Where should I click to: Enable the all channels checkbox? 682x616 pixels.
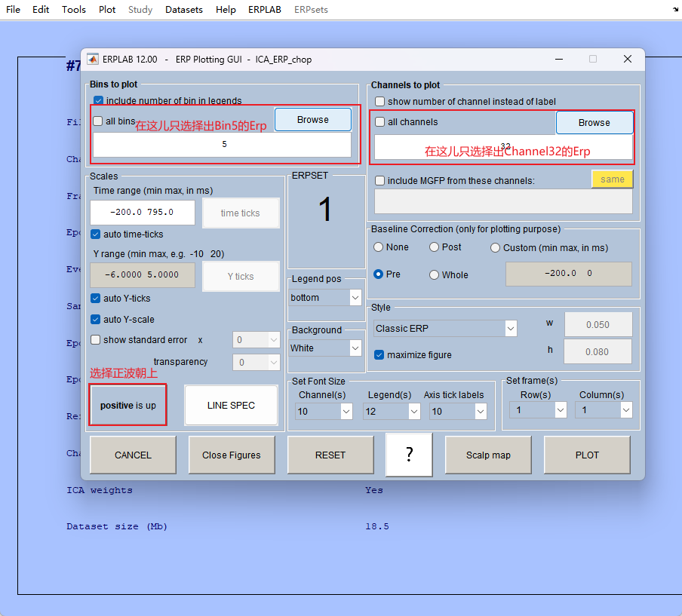pos(379,122)
